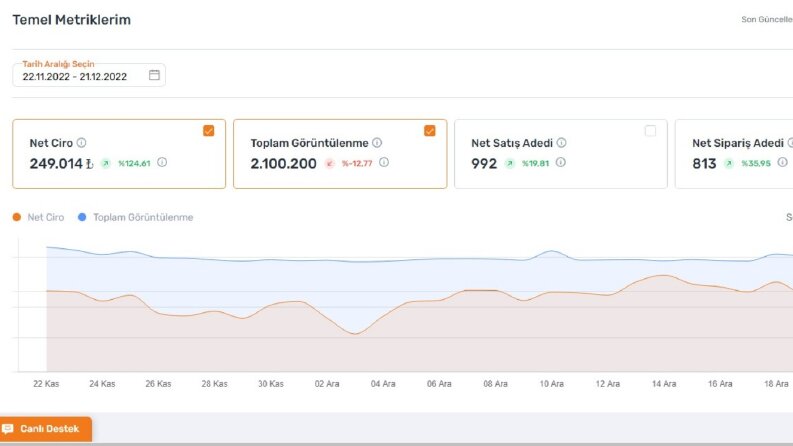Select the date range field 22.11.2022 - 21.12.2022
This screenshot has height=446, width=793.
pos(89,75)
